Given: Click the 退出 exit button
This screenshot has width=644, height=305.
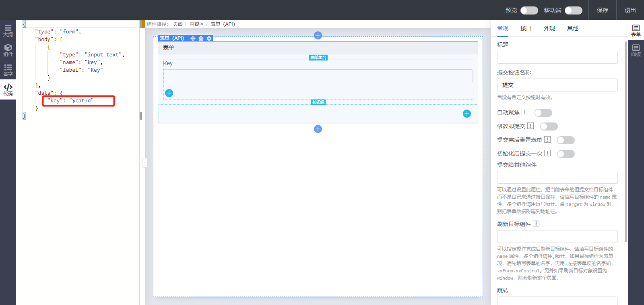Looking at the screenshot, I should click(630, 10).
